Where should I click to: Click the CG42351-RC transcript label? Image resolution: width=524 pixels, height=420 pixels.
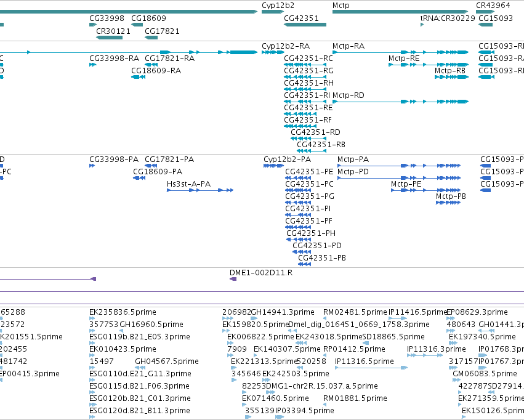coord(308,59)
